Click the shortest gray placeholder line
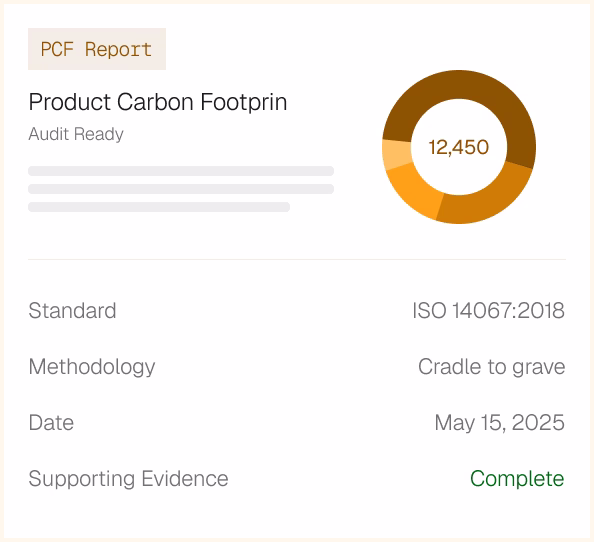Image resolution: width=594 pixels, height=542 pixels. (159, 207)
